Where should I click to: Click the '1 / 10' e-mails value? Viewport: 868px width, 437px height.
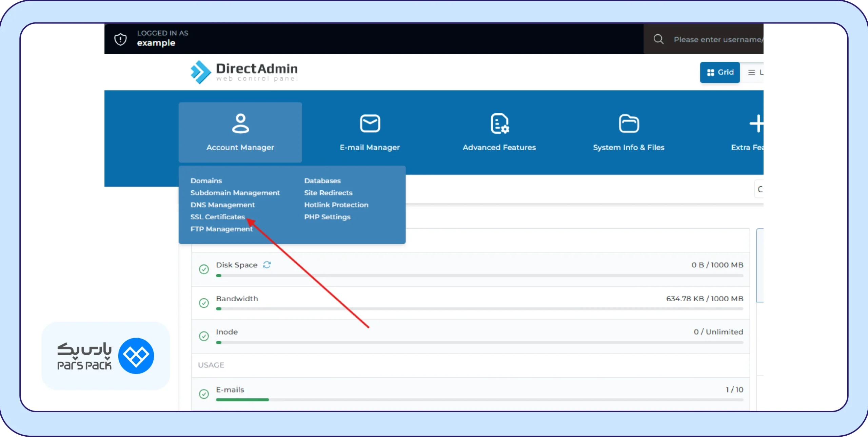(734, 389)
